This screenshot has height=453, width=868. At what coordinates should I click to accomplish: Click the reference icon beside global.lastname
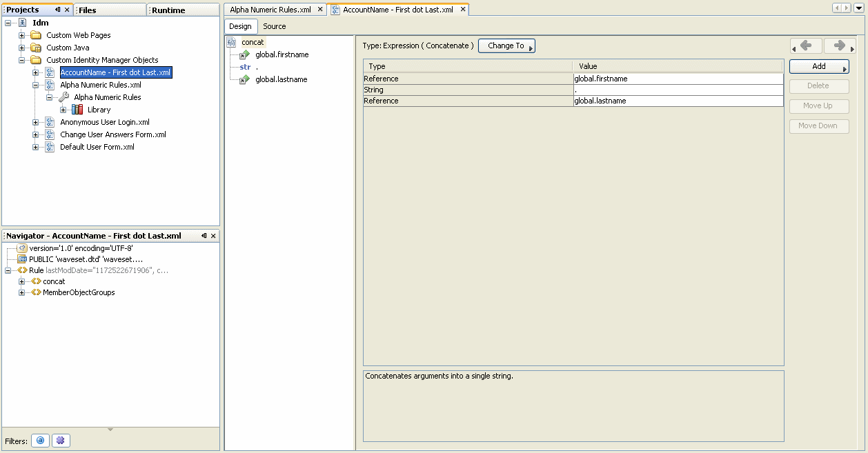coord(244,79)
